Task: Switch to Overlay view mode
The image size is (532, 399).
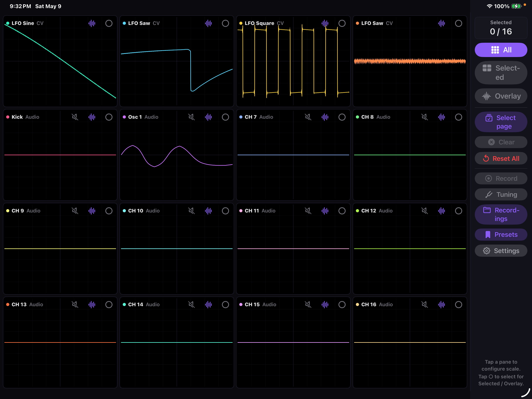Action: click(x=501, y=96)
